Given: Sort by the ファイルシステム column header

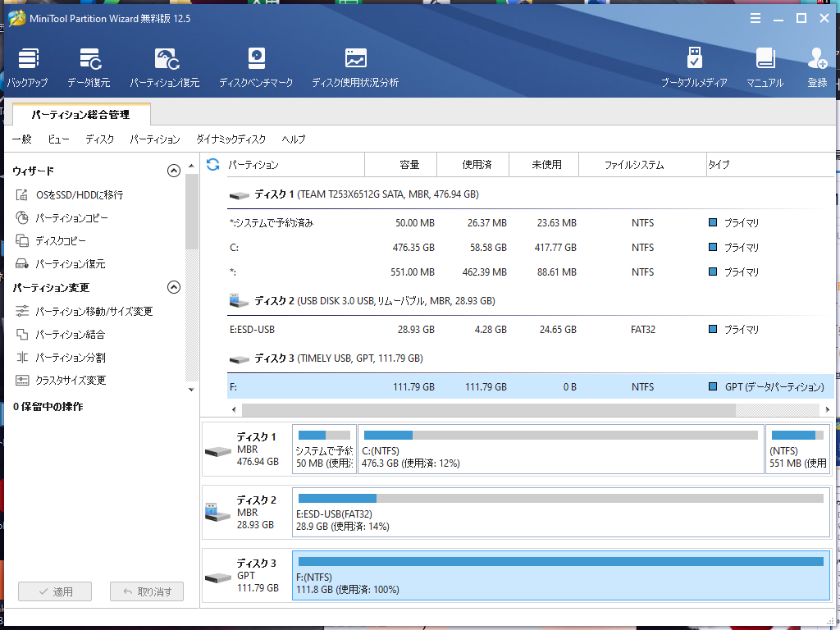Looking at the screenshot, I should point(643,164).
